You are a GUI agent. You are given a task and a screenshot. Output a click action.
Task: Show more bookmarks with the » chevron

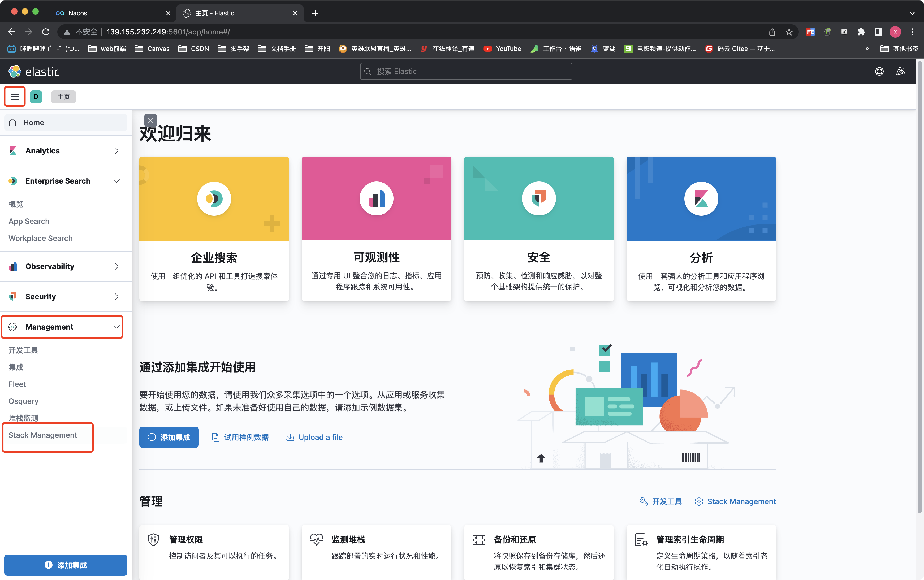coord(867,49)
